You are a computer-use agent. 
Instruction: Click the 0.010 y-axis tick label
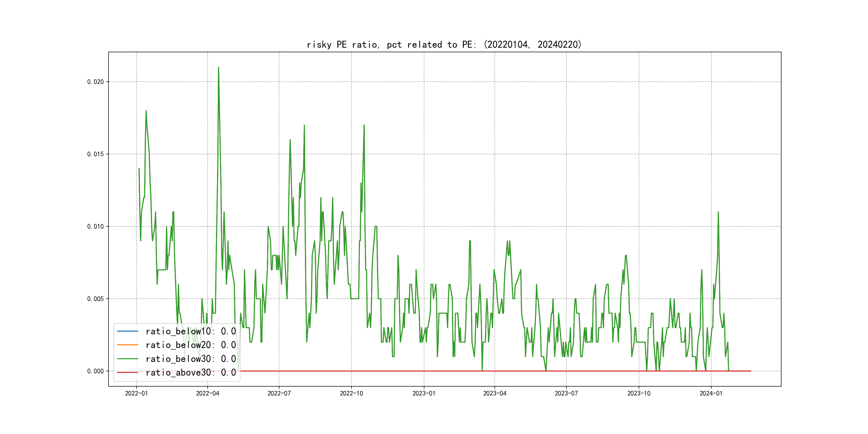(x=95, y=226)
